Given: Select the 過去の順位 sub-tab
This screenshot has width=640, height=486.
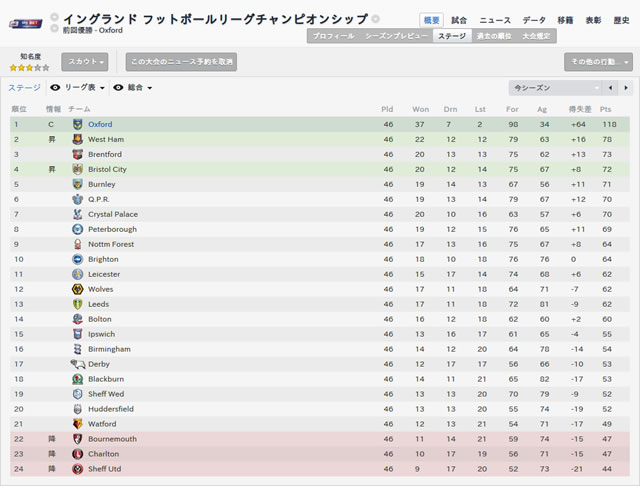Looking at the screenshot, I should click(x=494, y=36).
